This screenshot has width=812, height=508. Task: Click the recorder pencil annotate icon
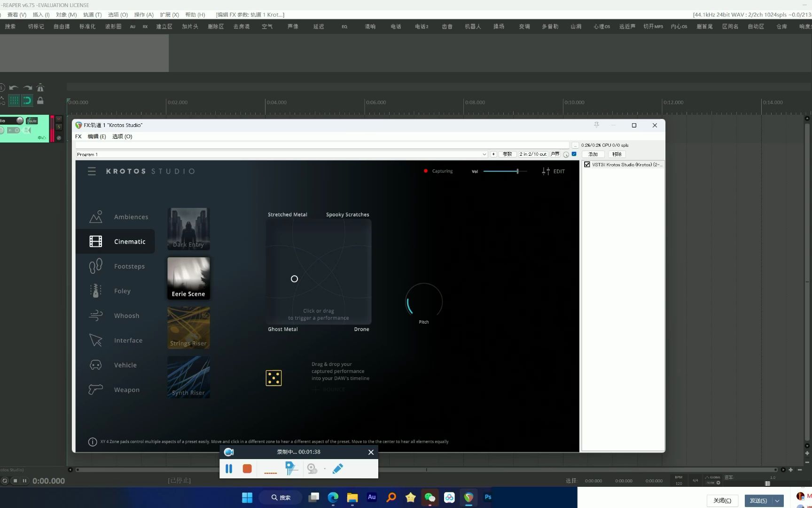pos(338,468)
